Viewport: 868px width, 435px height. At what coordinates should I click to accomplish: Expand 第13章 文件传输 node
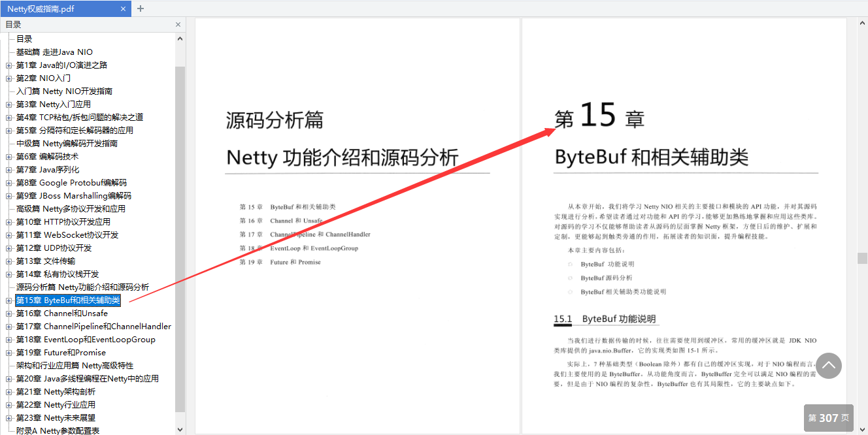8,261
